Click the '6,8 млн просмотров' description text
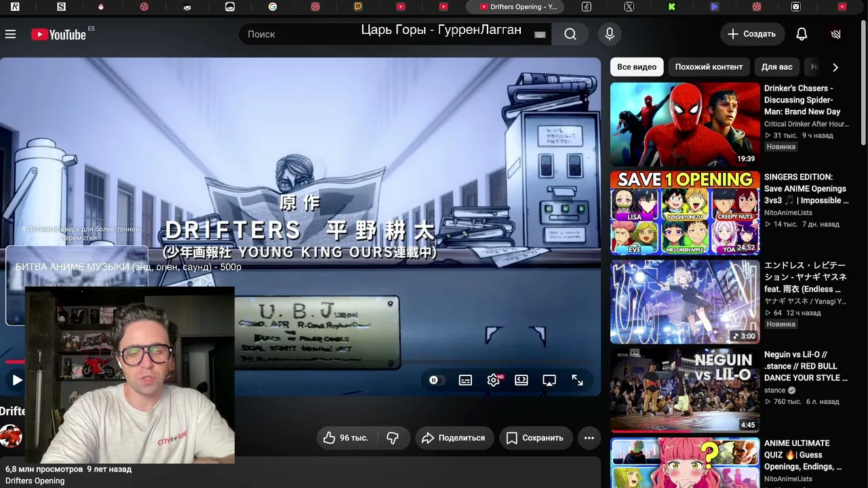The height and width of the screenshot is (488, 868). click(x=44, y=469)
